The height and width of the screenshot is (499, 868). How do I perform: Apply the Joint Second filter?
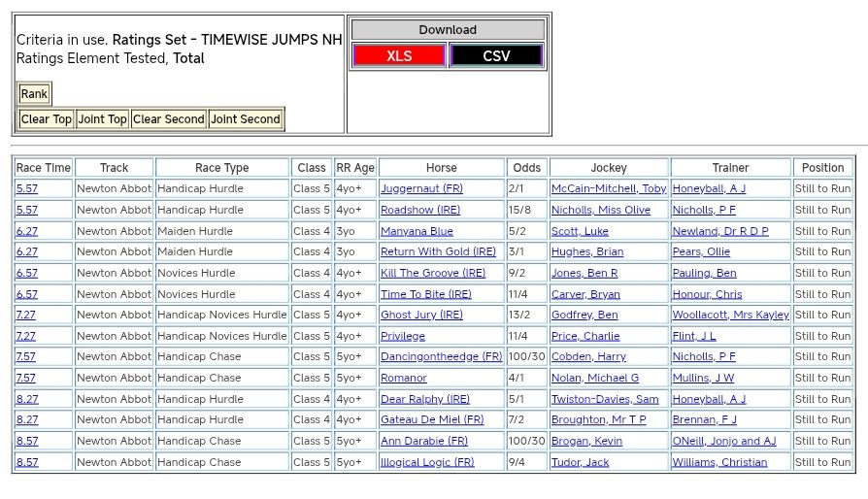coord(246,119)
